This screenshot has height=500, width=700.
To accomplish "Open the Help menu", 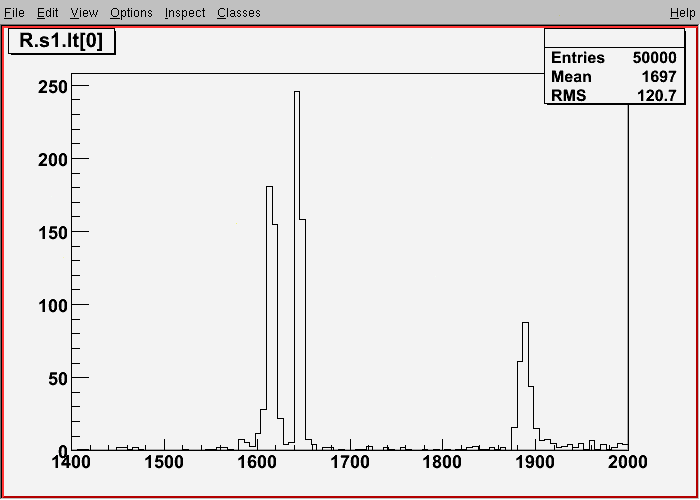I will point(683,13).
